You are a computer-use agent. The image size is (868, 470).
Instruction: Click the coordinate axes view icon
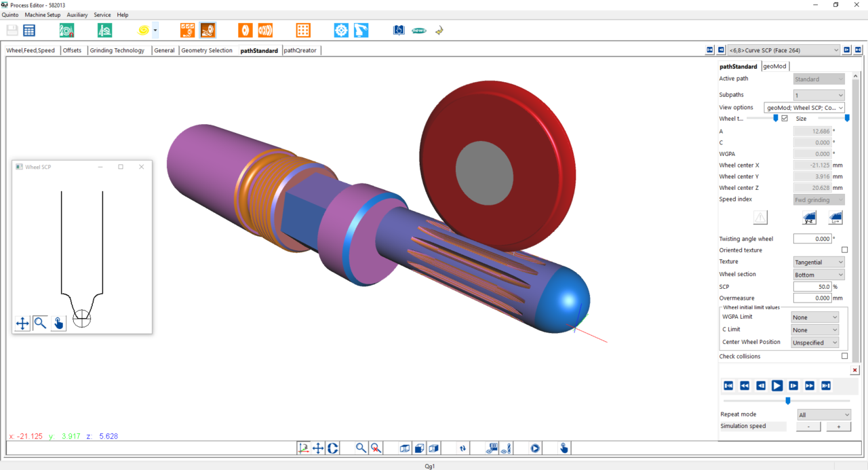pyautogui.click(x=303, y=448)
